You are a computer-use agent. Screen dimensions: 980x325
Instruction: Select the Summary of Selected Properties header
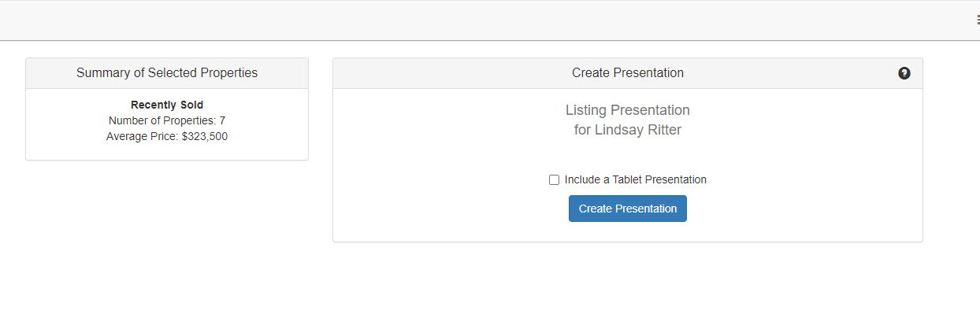pyautogui.click(x=167, y=73)
